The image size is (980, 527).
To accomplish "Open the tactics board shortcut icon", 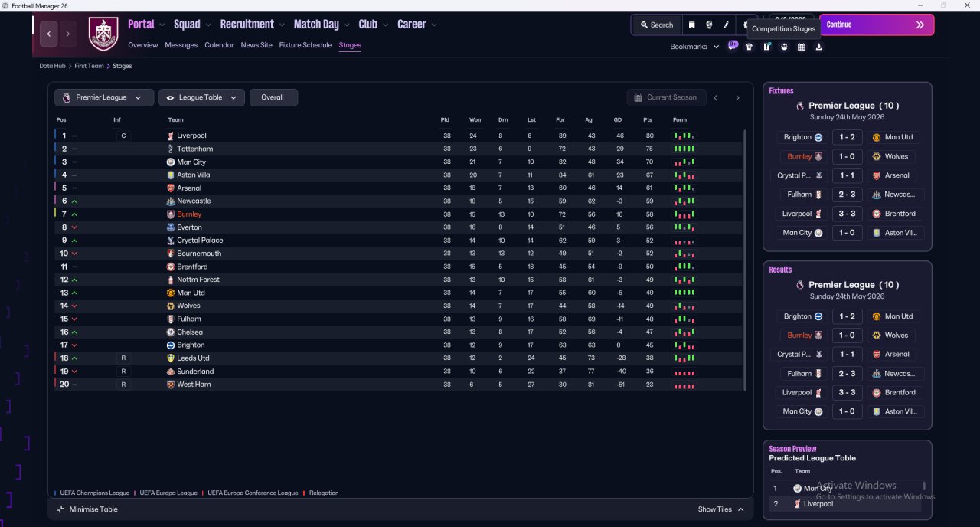I will pos(767,47).
